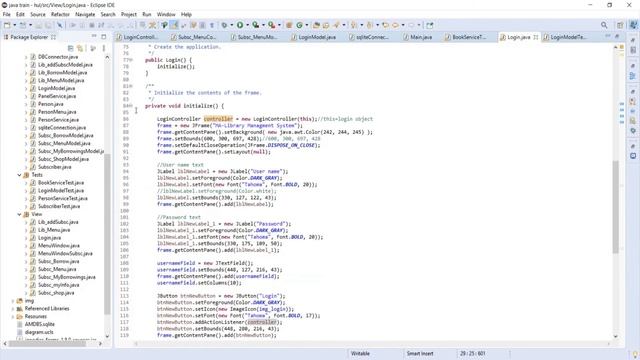Click the Next Annotation toolbar icon
Viewport: 640px width, 360px height.
pyautogui.click(x=353, y=25)
